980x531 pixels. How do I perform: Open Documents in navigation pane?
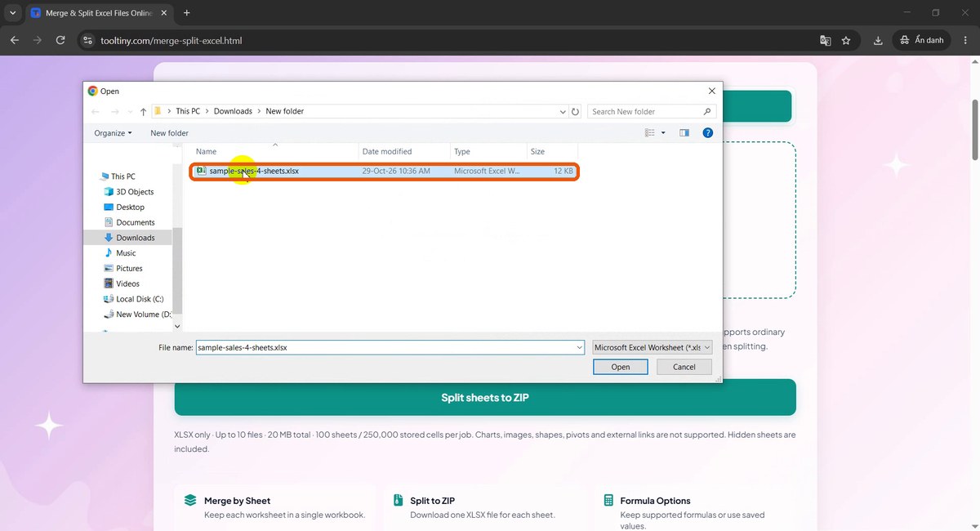click(x=129, y=222)
